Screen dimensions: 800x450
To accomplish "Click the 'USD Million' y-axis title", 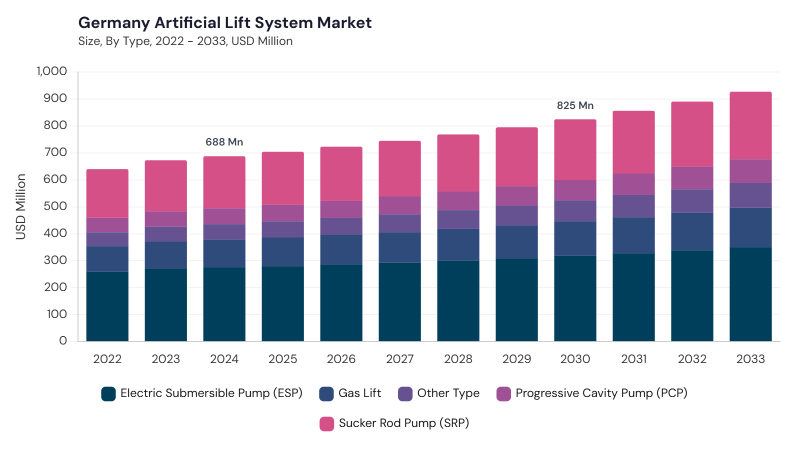I will click(20, 207).
